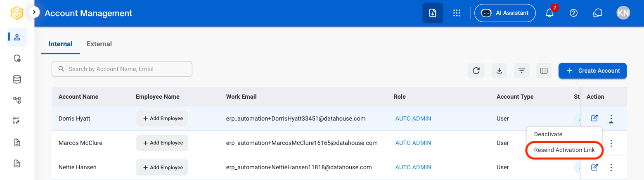The height and width of the screenshot is (180, 644).
Task: Sort by Work Email column header
Action: point(241,97)
